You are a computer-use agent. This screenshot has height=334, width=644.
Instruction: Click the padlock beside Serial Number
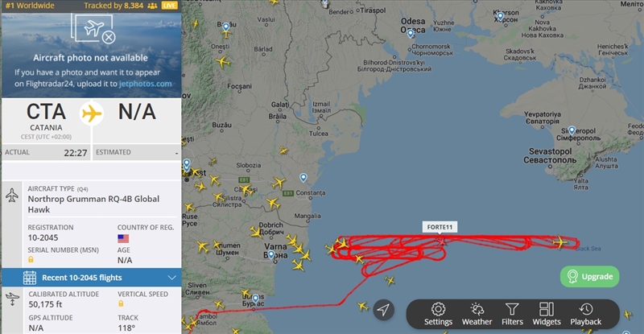(x=31, y=260)
